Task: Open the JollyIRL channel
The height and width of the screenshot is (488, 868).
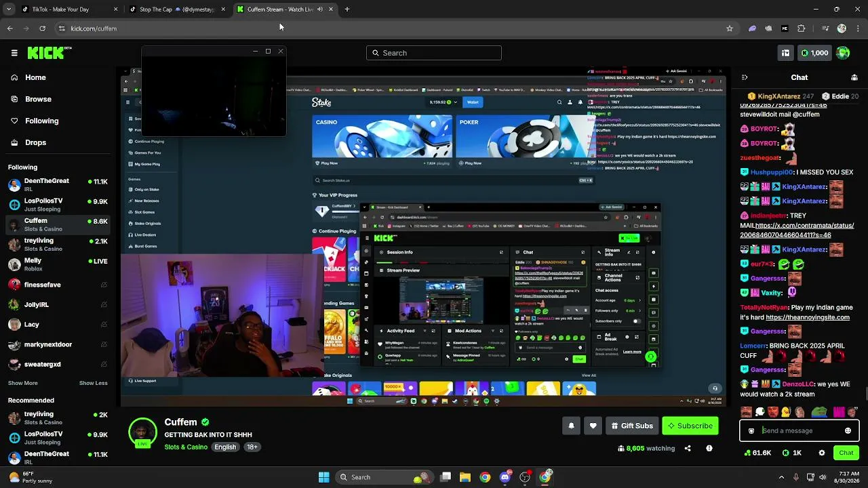Action: pos(58,304)
